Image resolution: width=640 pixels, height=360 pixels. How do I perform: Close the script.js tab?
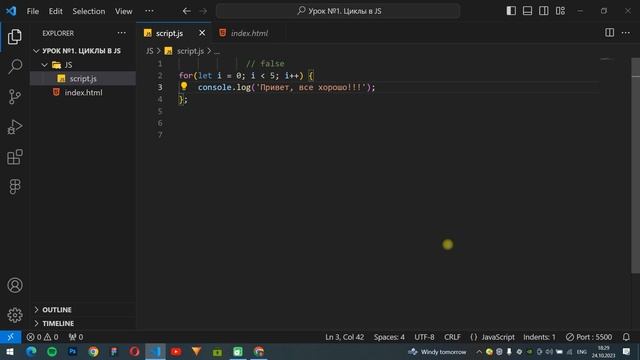click(x=202, y=33)
